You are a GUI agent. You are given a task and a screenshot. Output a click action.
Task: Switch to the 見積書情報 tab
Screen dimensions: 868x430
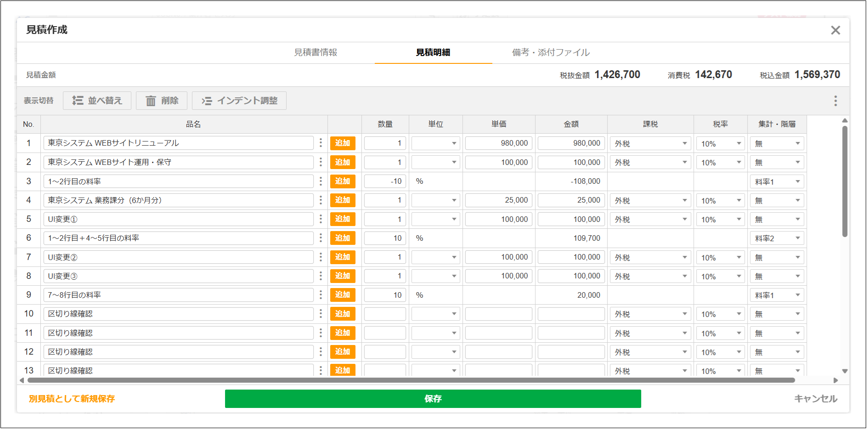[x=316, y=52]
